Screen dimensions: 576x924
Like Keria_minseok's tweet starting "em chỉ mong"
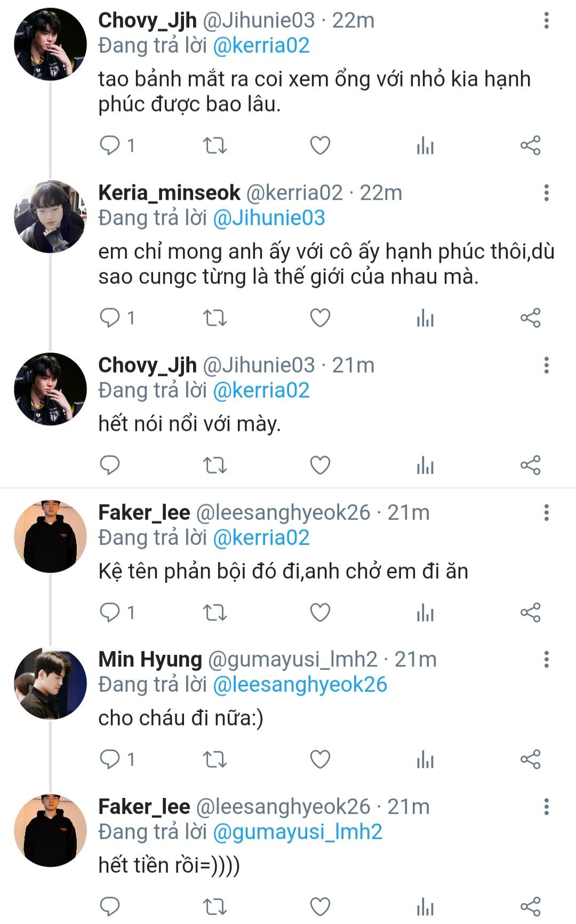[320, 318]
